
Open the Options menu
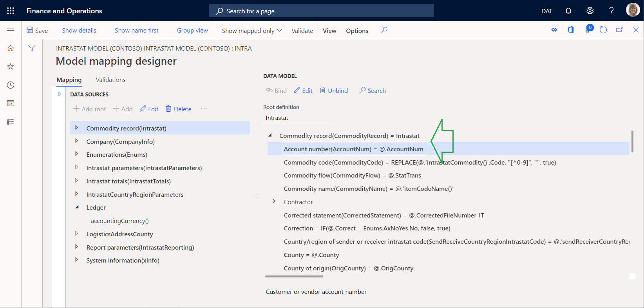point(357,31)
